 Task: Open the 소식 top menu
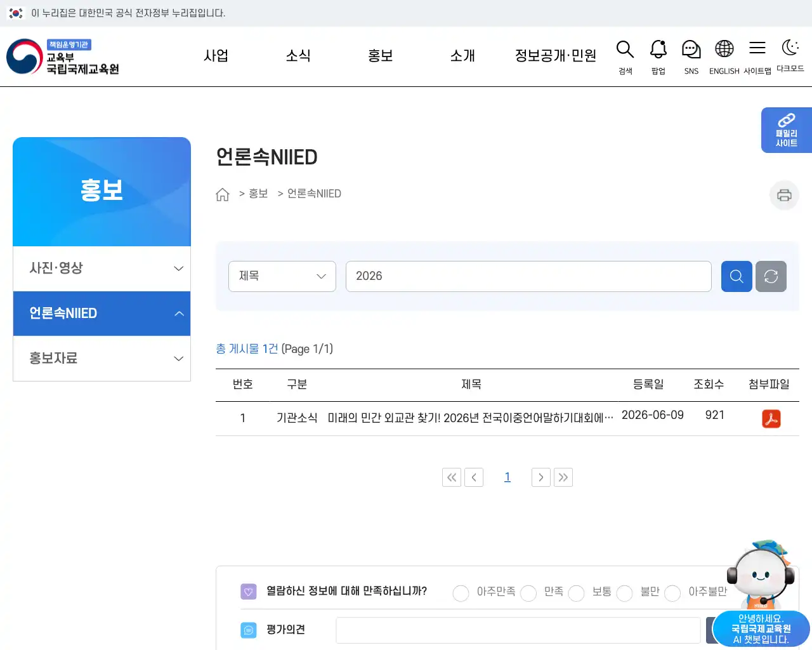[298, 56]
